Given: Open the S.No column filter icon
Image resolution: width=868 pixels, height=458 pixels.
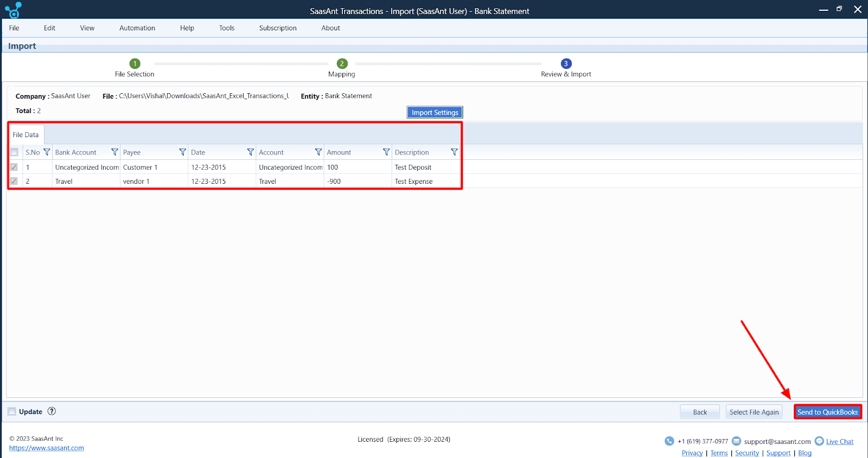Looking at the screenshot, I should click(47, 152).
